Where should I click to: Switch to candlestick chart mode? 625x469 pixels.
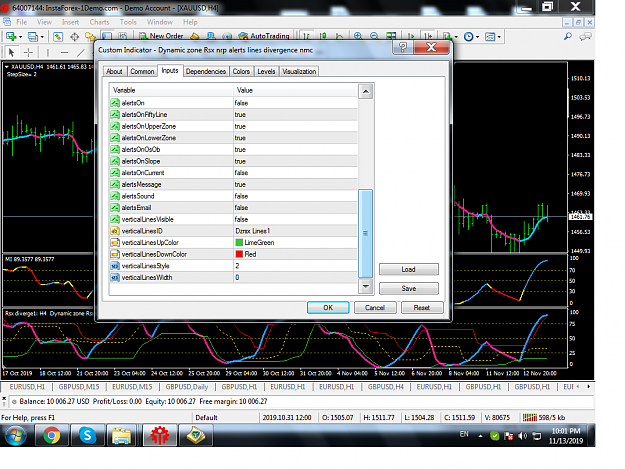point(323,36)
